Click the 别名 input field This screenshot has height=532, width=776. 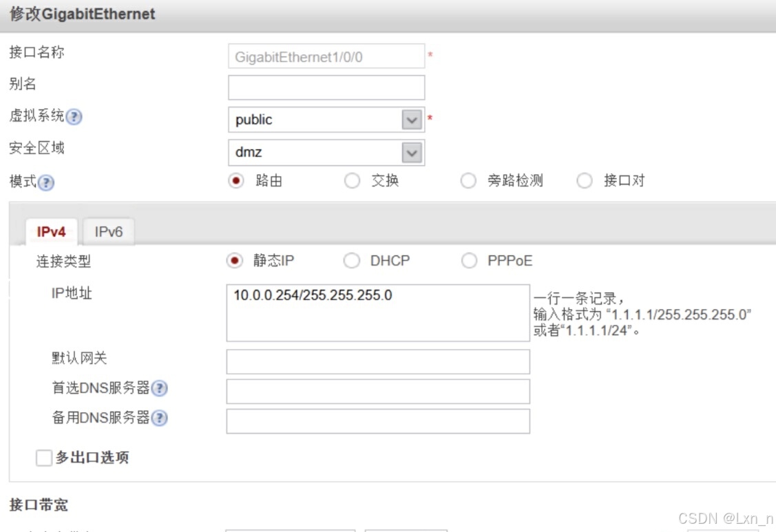326,87
